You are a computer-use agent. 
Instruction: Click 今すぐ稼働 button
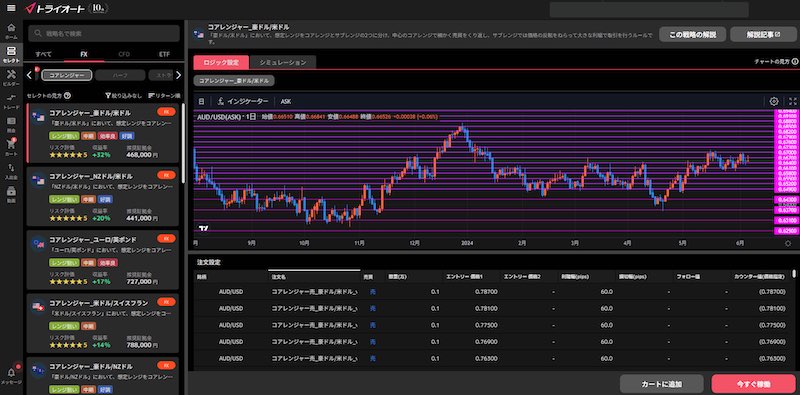tap(753, 384)
